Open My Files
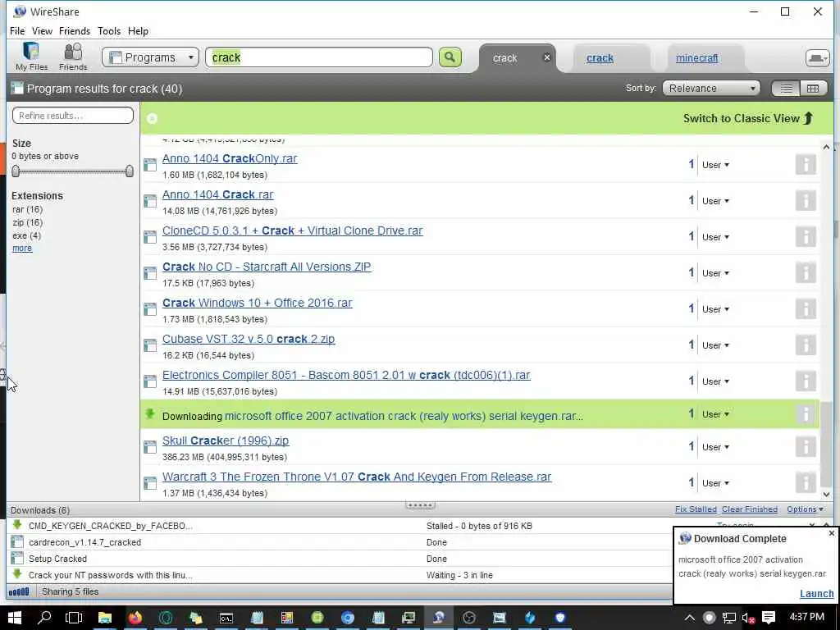840x630 pixels. (x=32, y=57)
